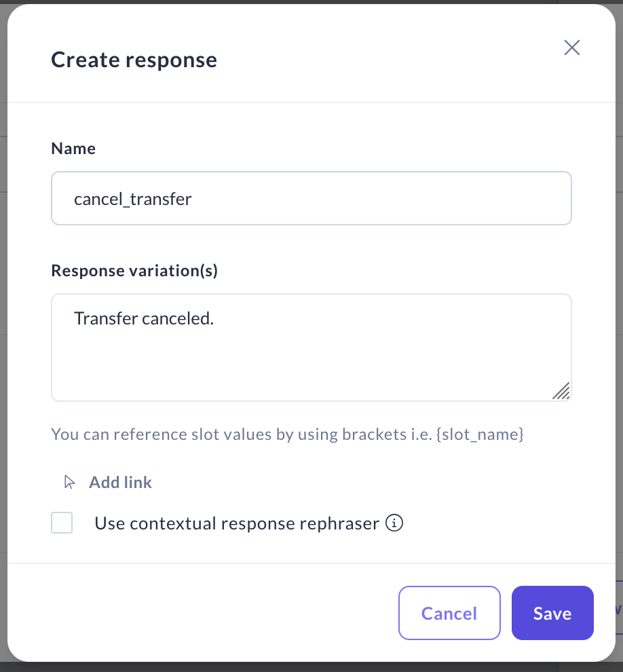The width and height of the screenshot is (623, 672).
Task: Enable the contextual response rephraser checkbox
Action: (x=62, y=523)
